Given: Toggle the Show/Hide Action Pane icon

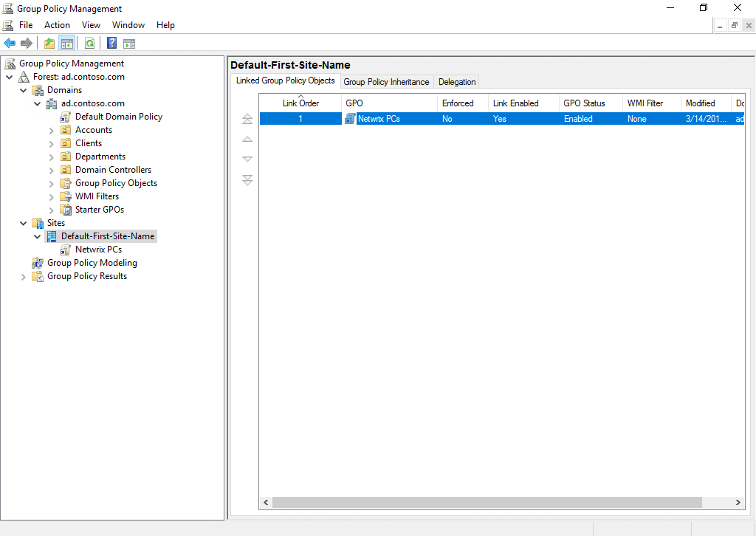Looking at the screenshot, I should [129, 44].
